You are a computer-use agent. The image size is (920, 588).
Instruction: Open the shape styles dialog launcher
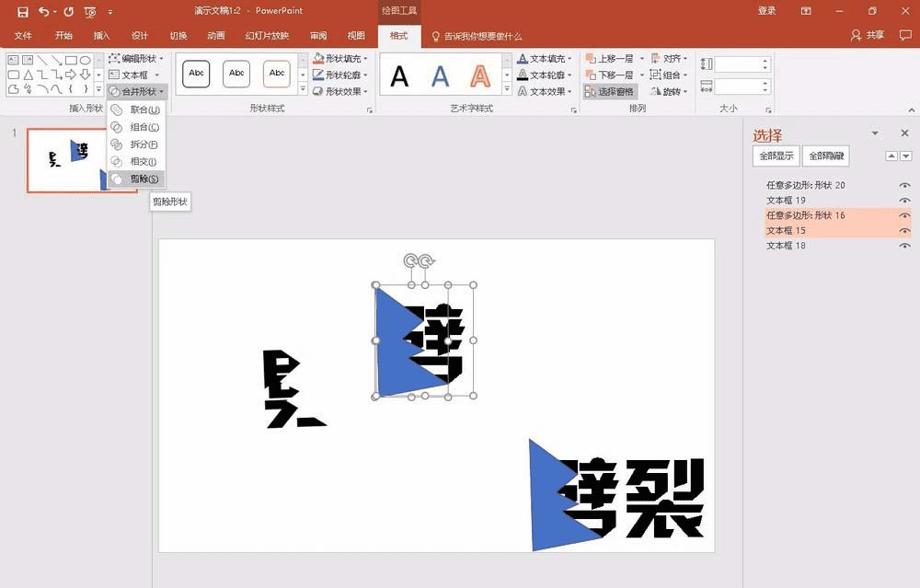[x=370, y=110]
